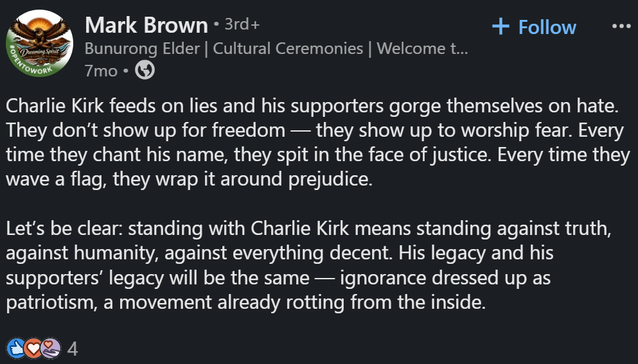This screenshot has width=638, height=364.
Task: Click the globe public visibility icon
Action: tap(145, 70)
